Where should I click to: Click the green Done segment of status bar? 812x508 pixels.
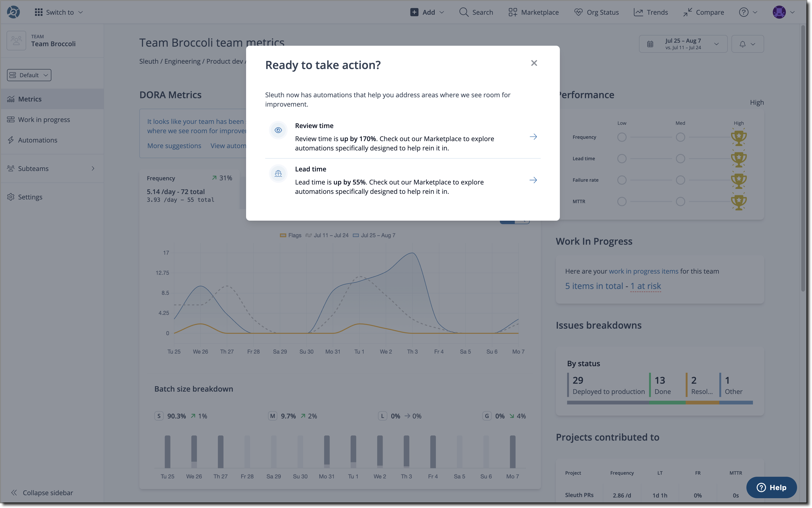[667, 403]
